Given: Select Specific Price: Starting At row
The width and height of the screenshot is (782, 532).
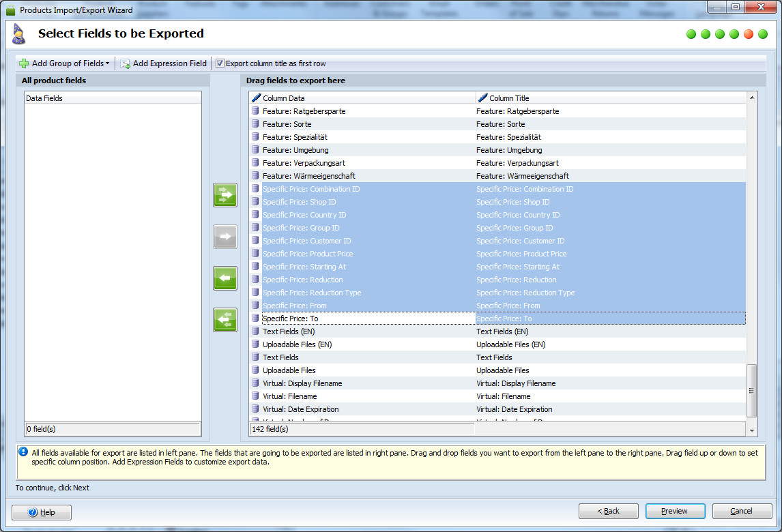Looking at the screenshot, I should pos(497,266).
